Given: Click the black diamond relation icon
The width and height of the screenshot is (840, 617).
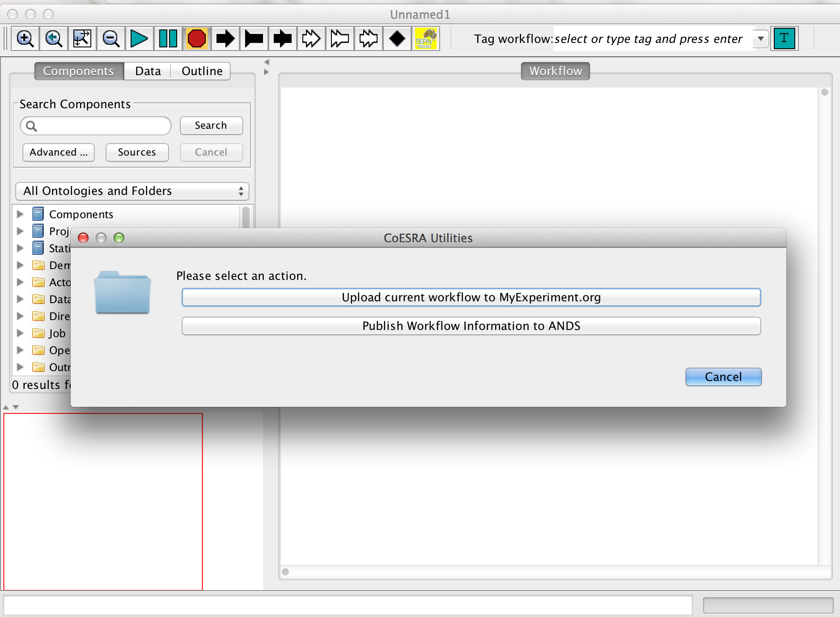Looking at the screenshot, I should 397,38.
